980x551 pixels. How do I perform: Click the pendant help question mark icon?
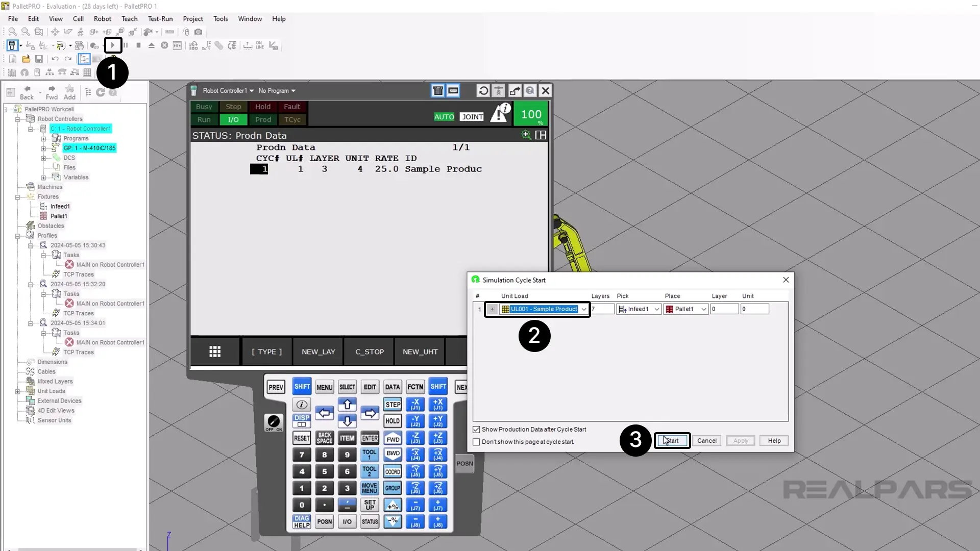tap(530, 91)
